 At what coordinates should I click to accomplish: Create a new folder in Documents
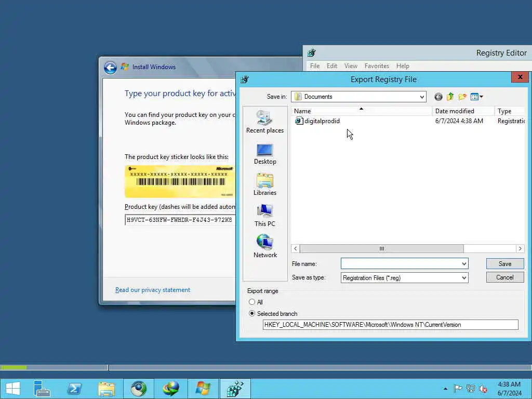tap(462, 97)
